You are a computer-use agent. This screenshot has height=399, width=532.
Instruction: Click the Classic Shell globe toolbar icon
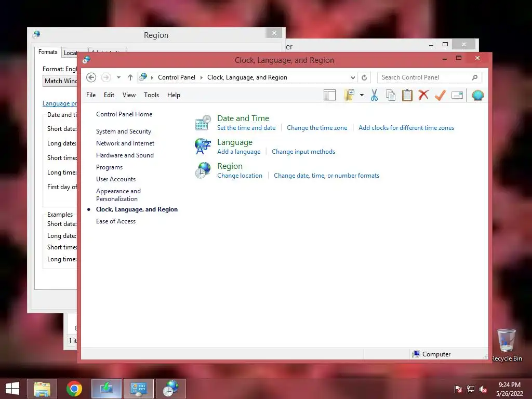point(478,96)
